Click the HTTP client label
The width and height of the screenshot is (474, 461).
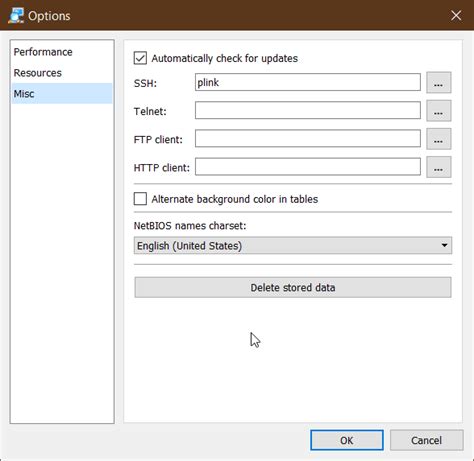click(162, 168)
